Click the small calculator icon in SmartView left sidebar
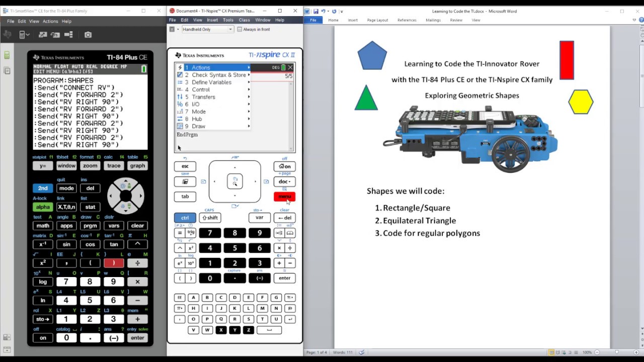This screenshot has height=362, width=644. [x=7, y=55]
